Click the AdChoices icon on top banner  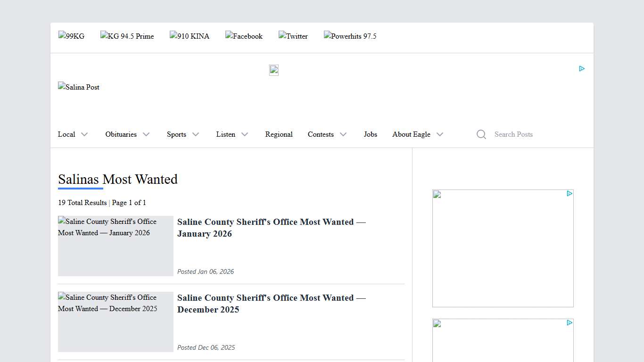tap(582, 69)
